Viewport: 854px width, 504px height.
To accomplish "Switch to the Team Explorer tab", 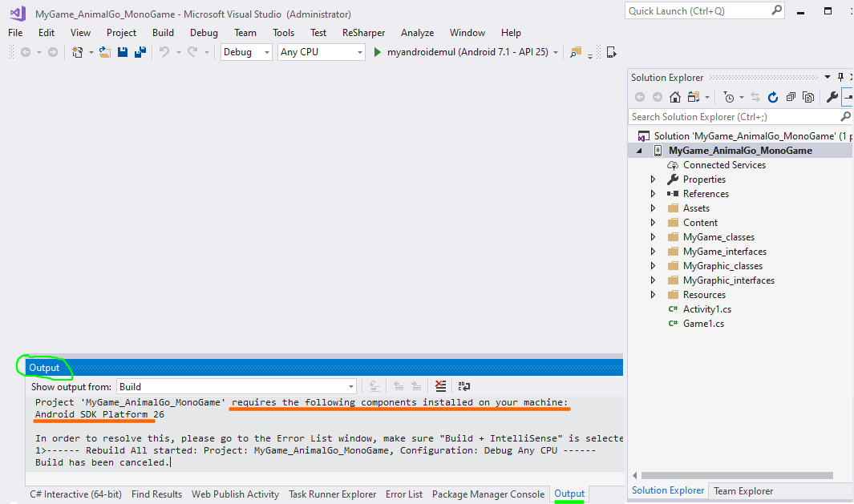I will pyautogui.click(x=743, y=491).
